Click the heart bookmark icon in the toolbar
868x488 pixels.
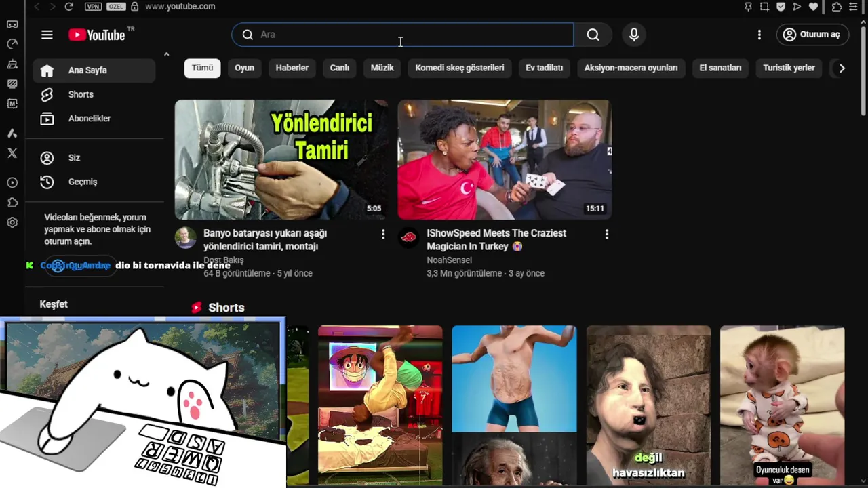tap(813, 7)
